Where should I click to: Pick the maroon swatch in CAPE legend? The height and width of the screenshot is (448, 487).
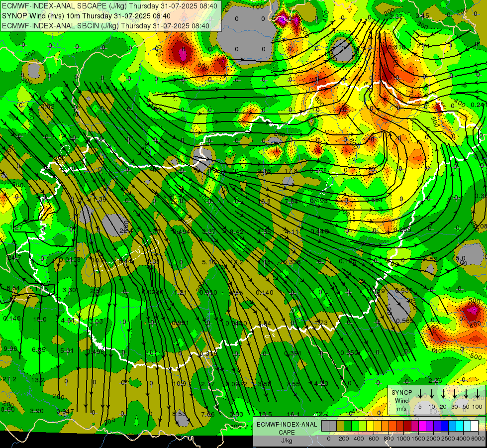[407, 426]
